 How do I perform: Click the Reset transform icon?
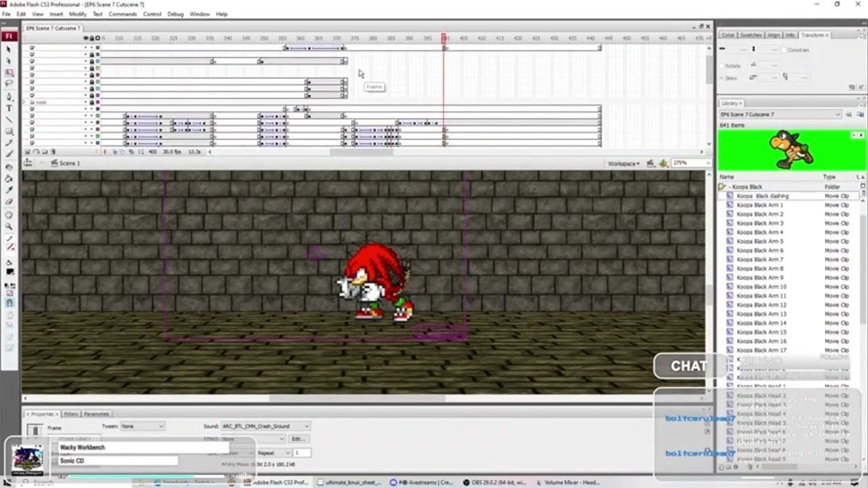[x=861, y=87]
